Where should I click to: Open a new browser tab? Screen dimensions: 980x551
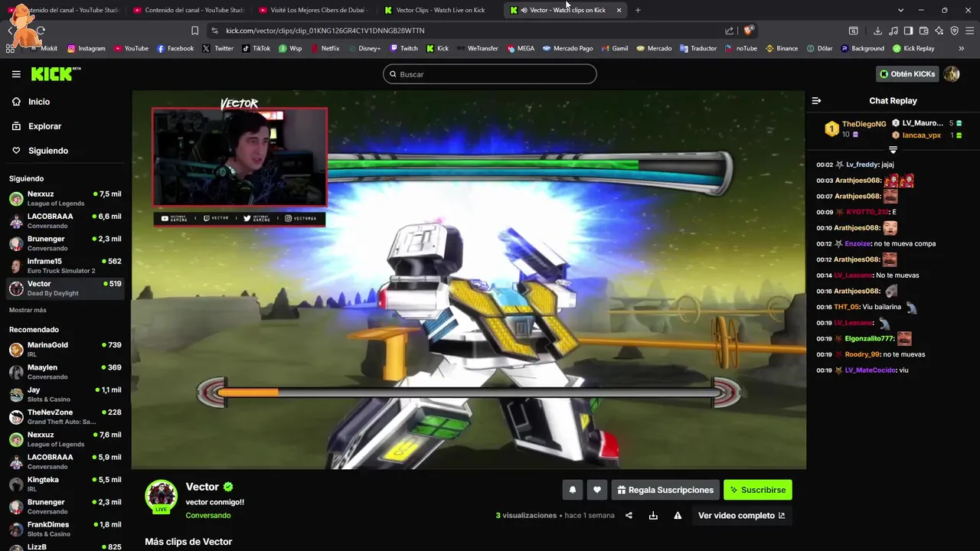click(638, 10)
